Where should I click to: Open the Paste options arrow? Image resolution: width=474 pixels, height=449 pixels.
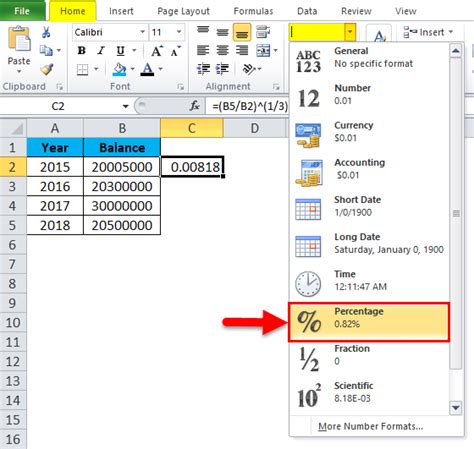point(19,71)
